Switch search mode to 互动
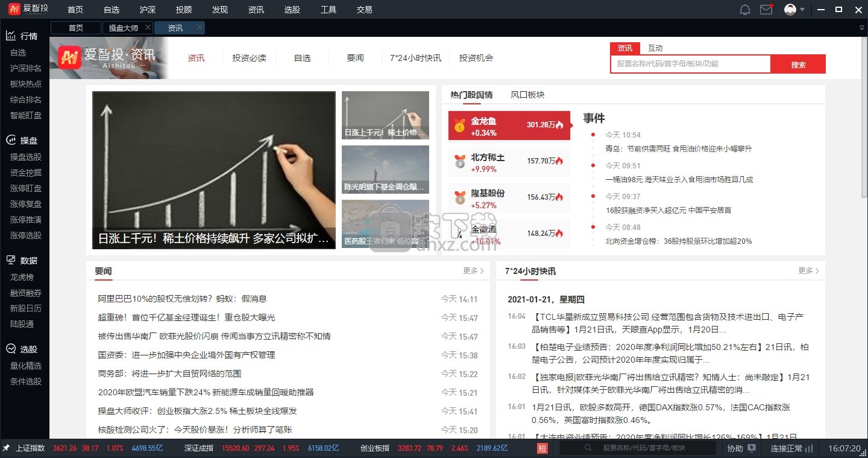This screenshot has height=458, width=868. [655, 48]
